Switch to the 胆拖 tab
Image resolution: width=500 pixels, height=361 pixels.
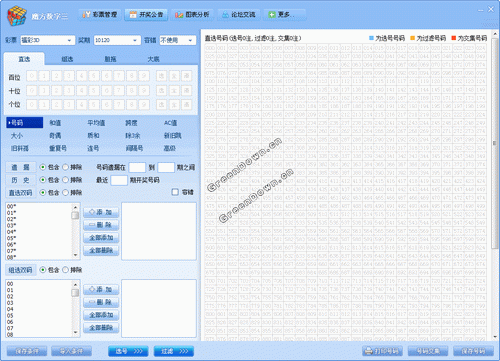pos(110,59)
